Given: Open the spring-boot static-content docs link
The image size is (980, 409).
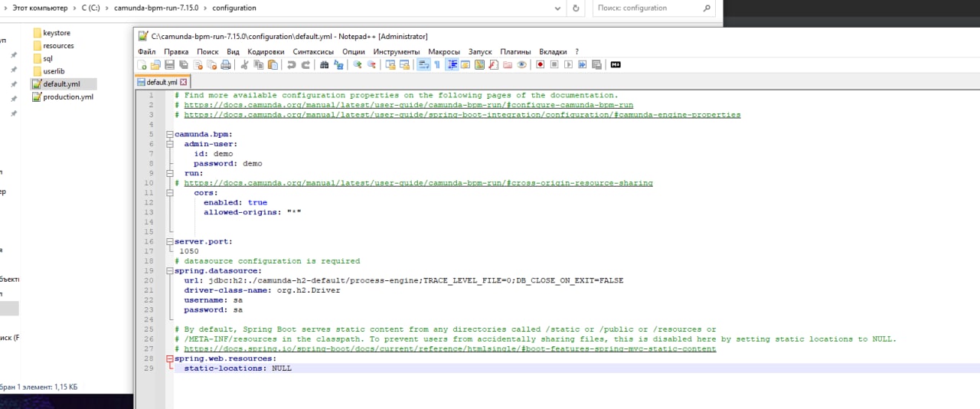Looking at the screenshot, I should 450,348.
